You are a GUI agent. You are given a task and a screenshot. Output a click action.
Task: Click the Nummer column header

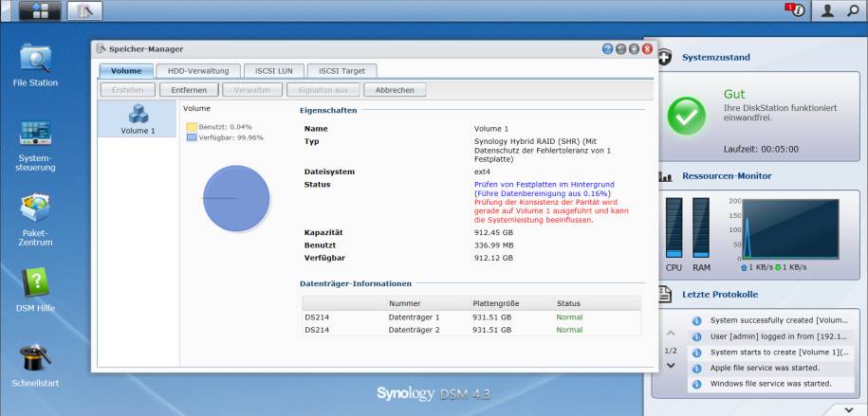(x=404, y=303)
